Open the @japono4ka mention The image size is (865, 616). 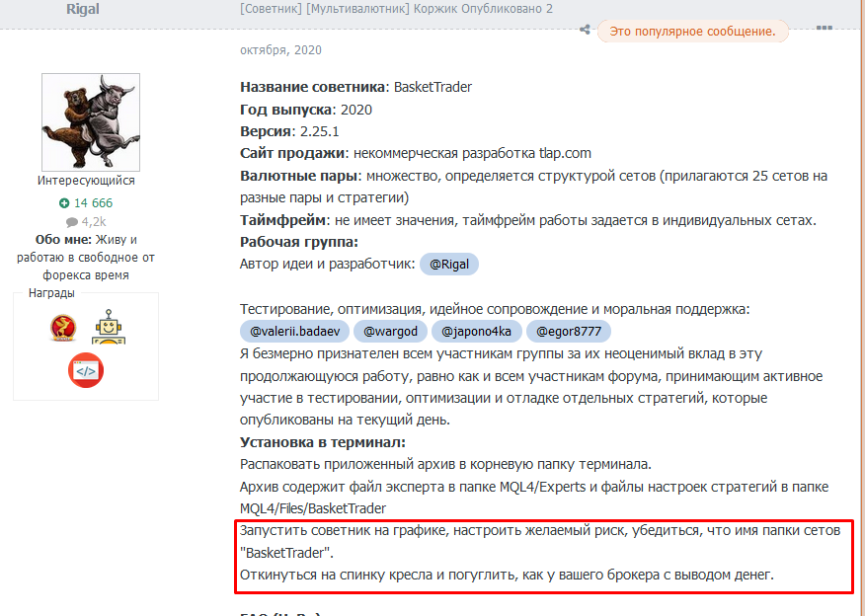coord(477,332)
